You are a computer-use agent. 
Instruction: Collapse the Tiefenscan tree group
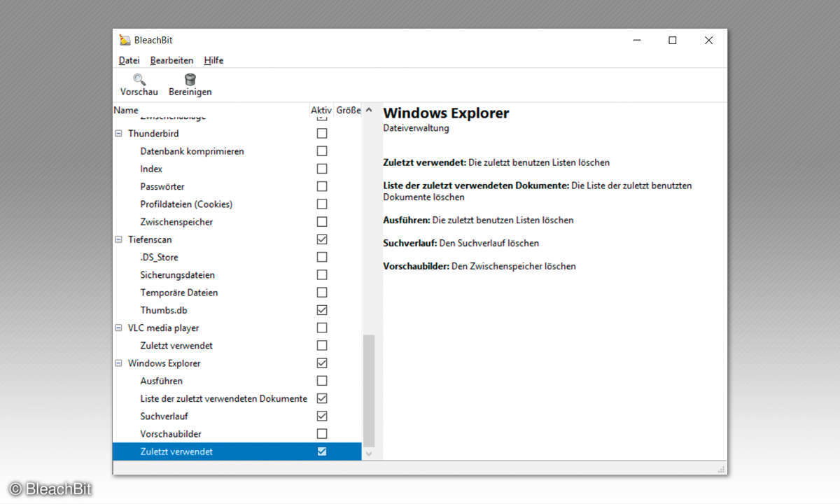(x=118, y=239)
